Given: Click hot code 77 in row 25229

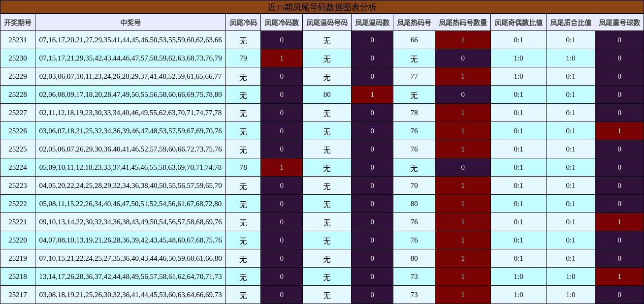Looking at the screenshot, I should [x=414, y=76].
